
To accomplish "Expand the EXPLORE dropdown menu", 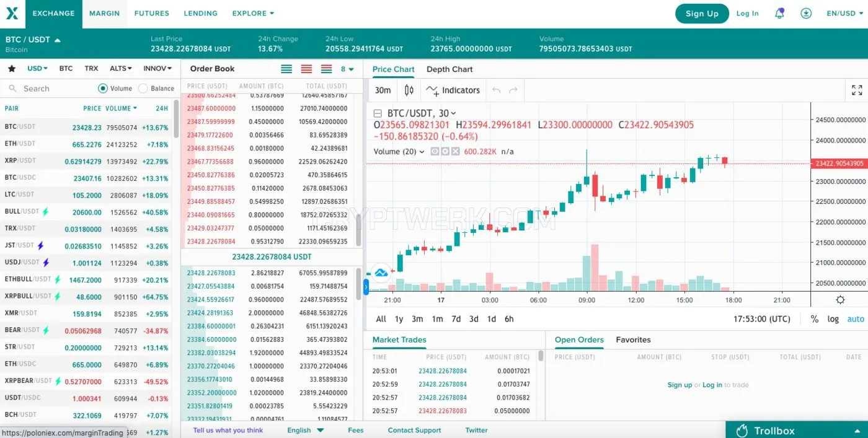I will point(253,13).
